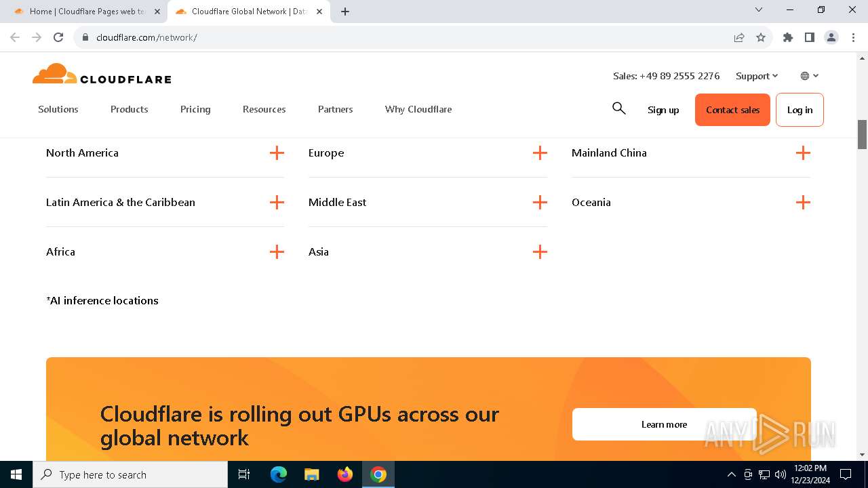Click the Sign up link
The height and width of the screenshot is (488, 868).
coord(663,110)
